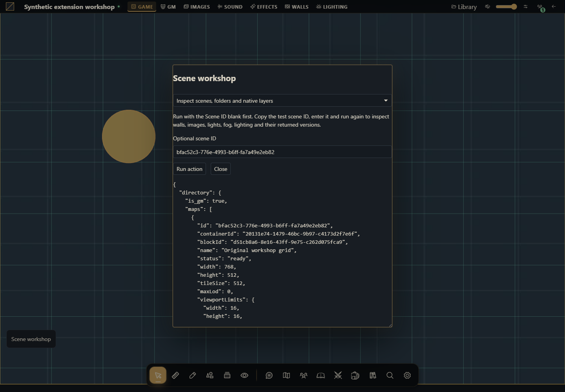This screenshot has height=392, width=565.
Task: Open the audio mixer sliders icon
Action: (525, 7)
